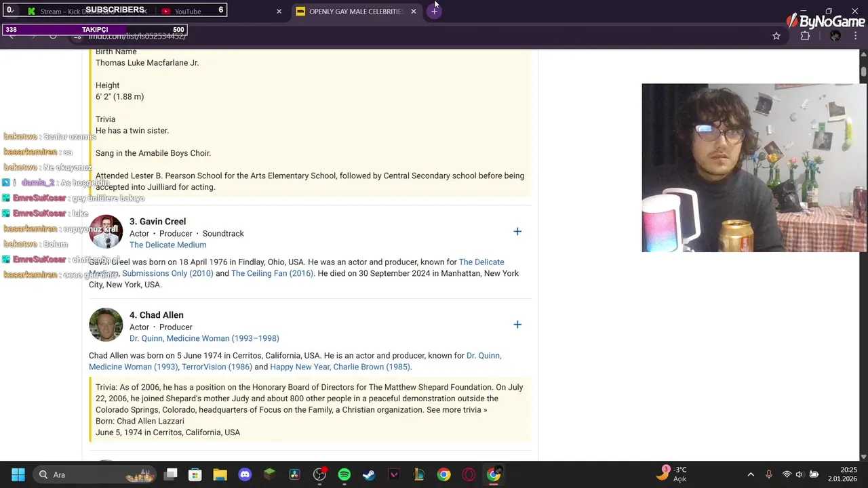Open The Ceiling Fan (2016) link

click(272, 273)
